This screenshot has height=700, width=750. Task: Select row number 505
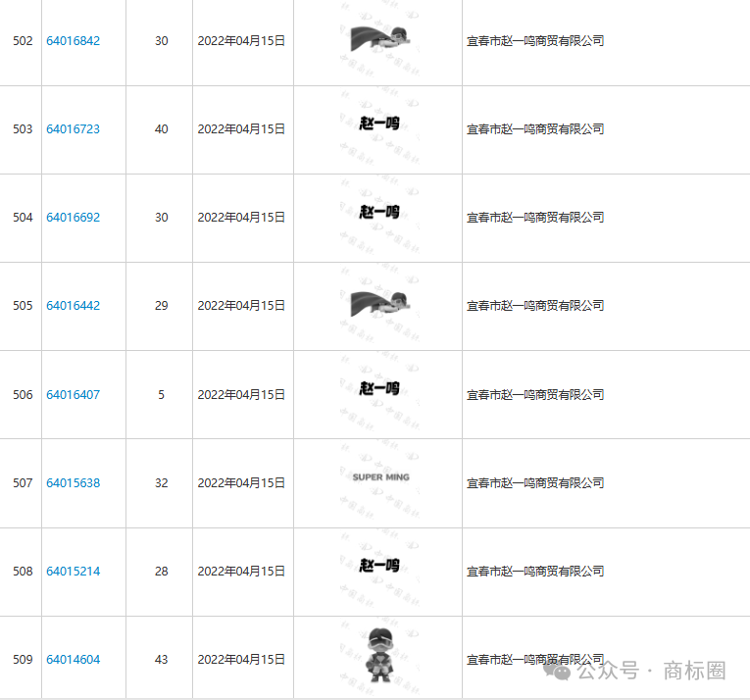23,305
